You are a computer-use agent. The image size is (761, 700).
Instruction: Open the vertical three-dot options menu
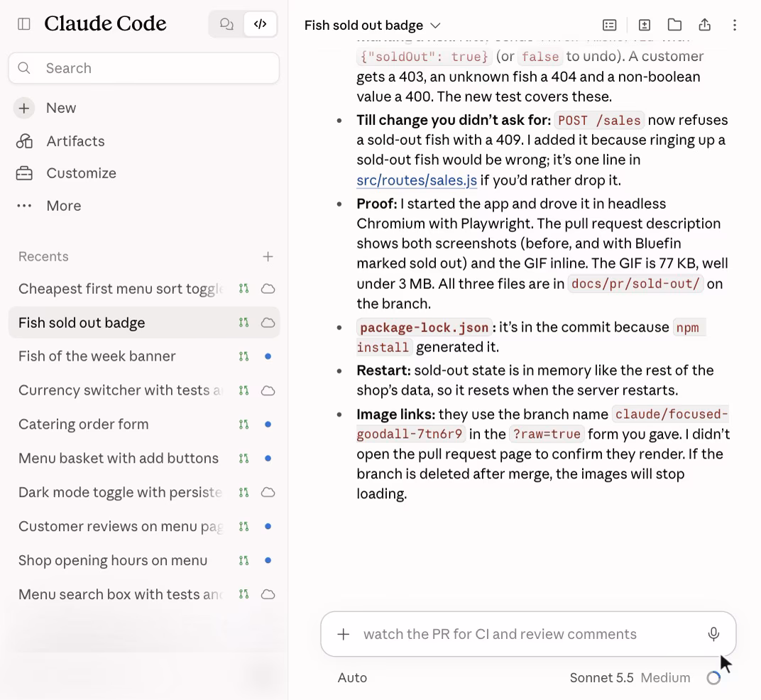(x=734, y=25)
